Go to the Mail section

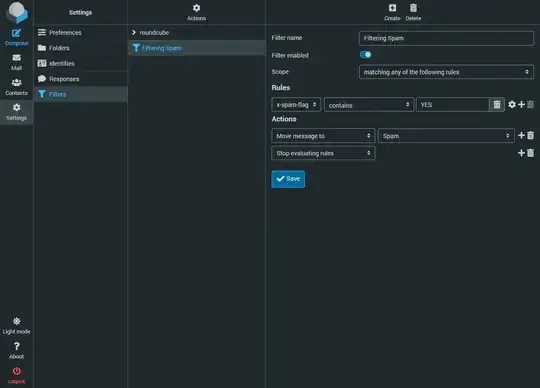coord(16,62)
